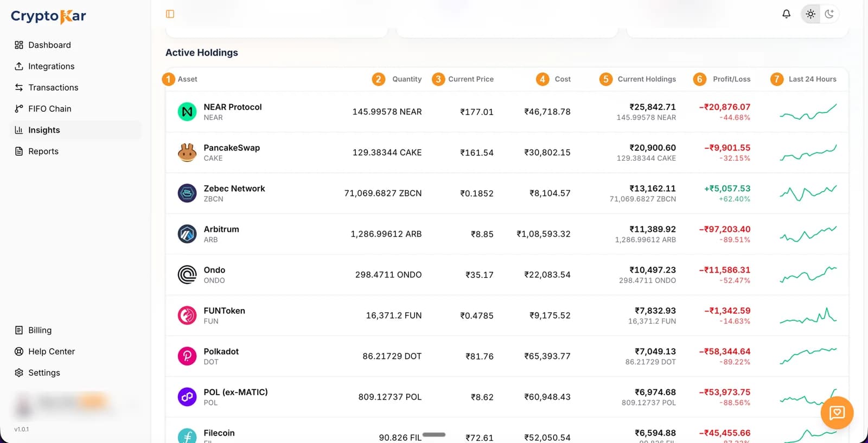Sort by Quantity column header

pyautogui.click(x=407, y=79)
